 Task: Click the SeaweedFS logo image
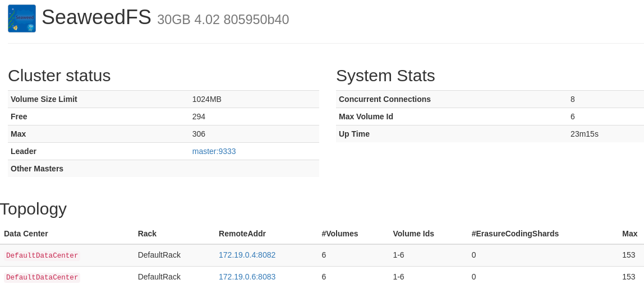coord(22,18)
